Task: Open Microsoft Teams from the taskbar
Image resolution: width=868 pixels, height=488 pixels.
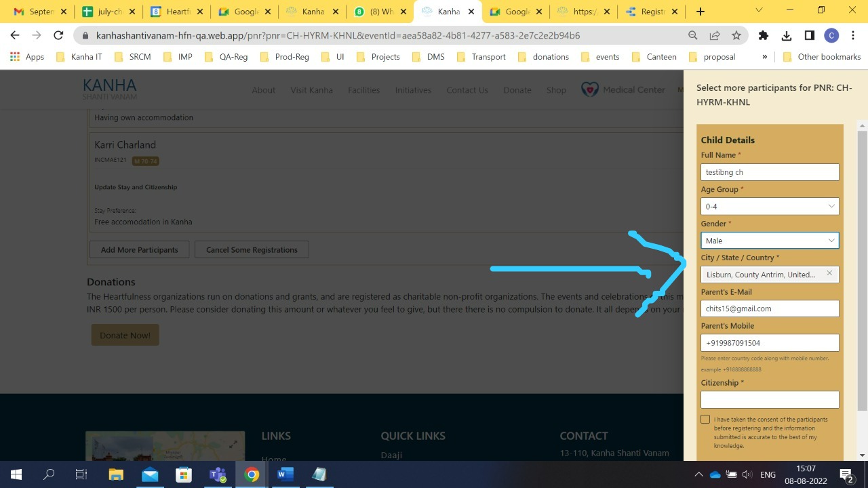Action: (218, 474)
